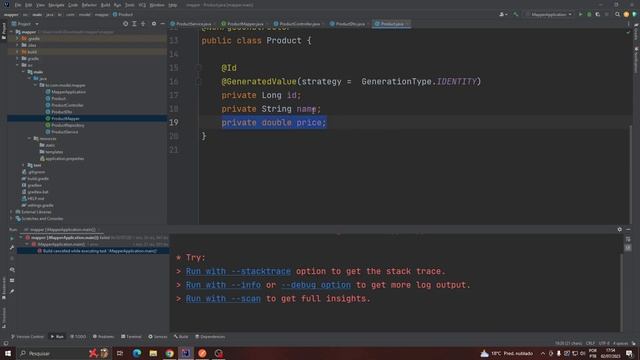Open the Problems tool window
This screenshot has height=360, width=640.
click(x=103, y=337)
